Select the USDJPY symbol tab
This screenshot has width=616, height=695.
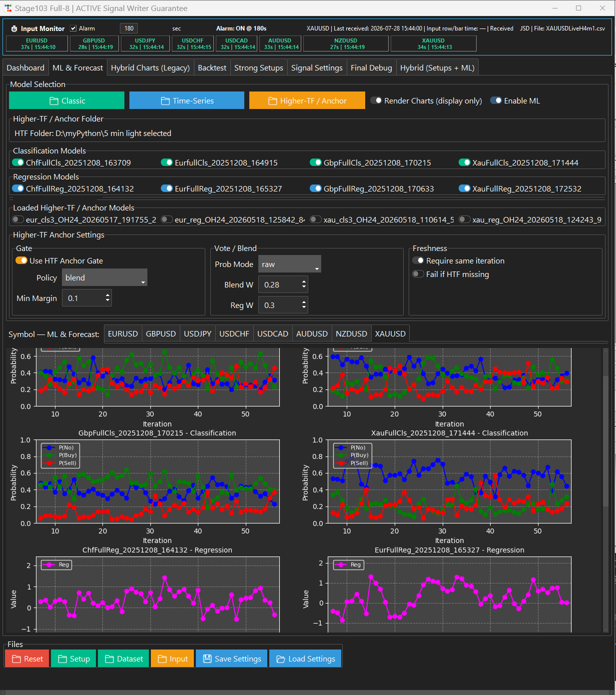[x=198, y=333]
